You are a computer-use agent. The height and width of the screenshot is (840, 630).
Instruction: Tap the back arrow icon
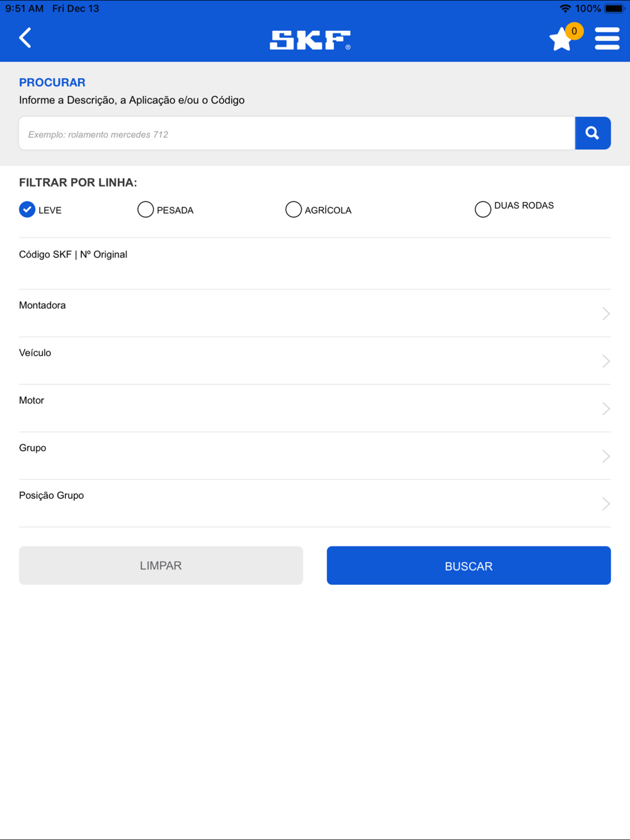[25, 38]
